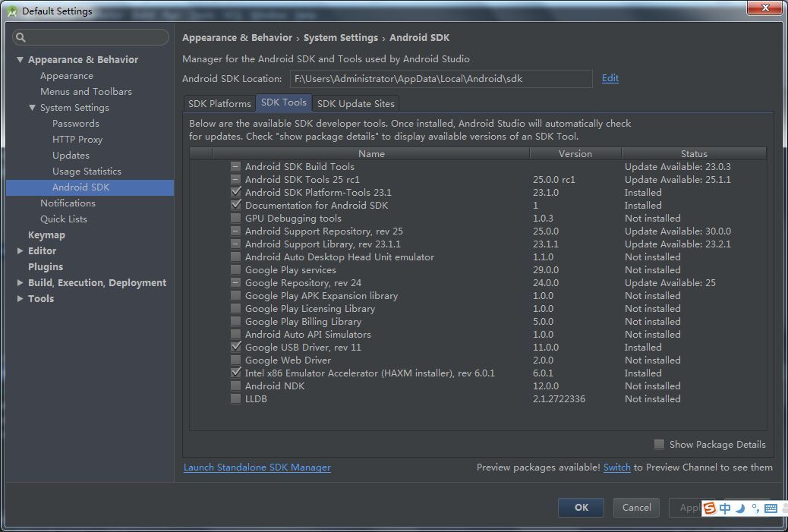This screenshot has width=788, height=532.
Task: Sort table by Status column header
Action: tap(694, 154)
